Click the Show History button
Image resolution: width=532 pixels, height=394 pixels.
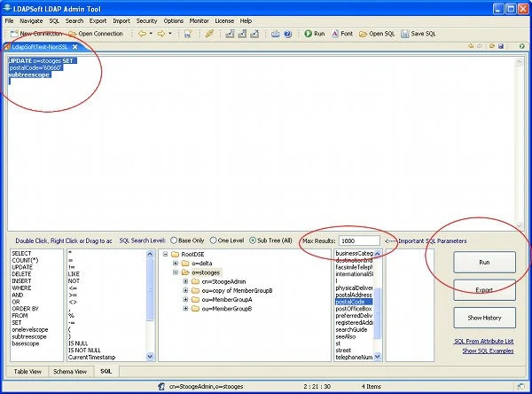484,318
